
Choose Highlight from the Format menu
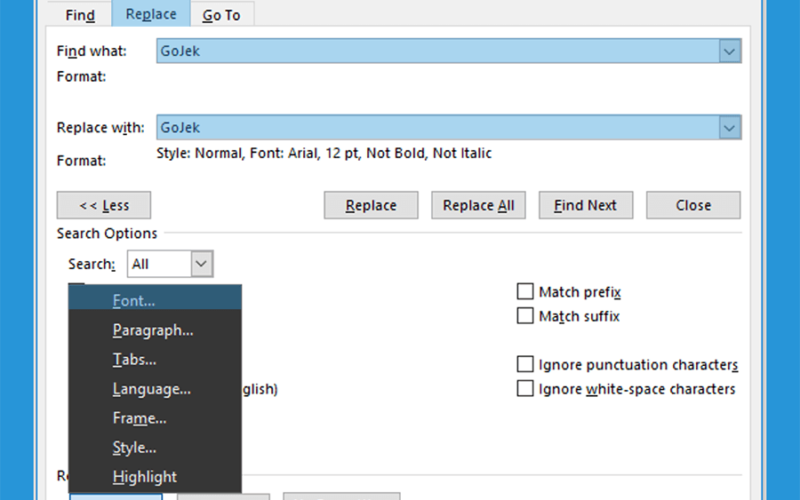tap(155, 477)
